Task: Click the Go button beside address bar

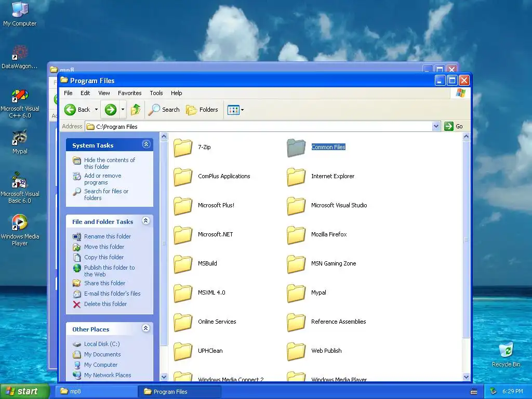Action: coord(454,127)
